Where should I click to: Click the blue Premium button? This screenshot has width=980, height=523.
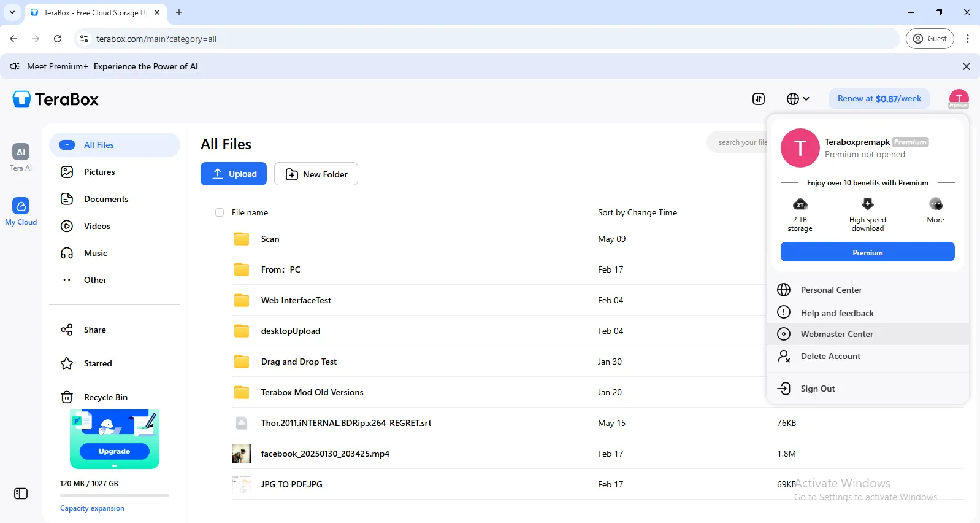tap(867, 252)
